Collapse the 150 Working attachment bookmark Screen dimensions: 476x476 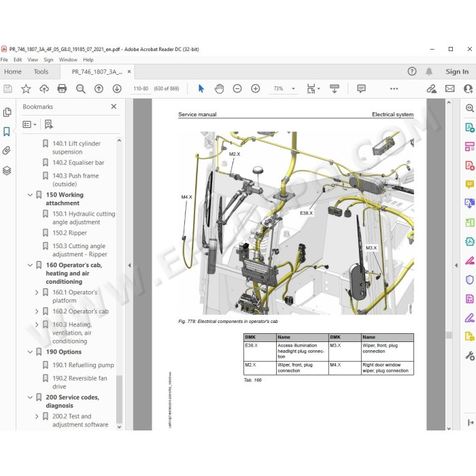pyautogui.click(x=30, y=195)
